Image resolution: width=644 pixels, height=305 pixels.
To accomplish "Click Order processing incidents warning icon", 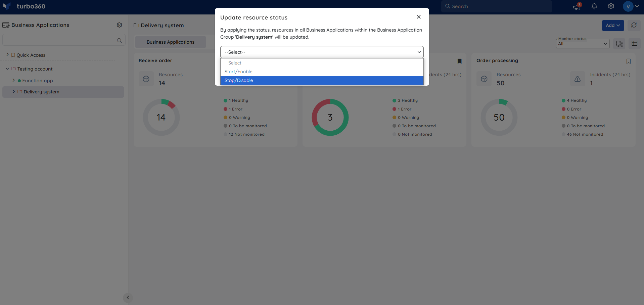I will coord(578,79).
